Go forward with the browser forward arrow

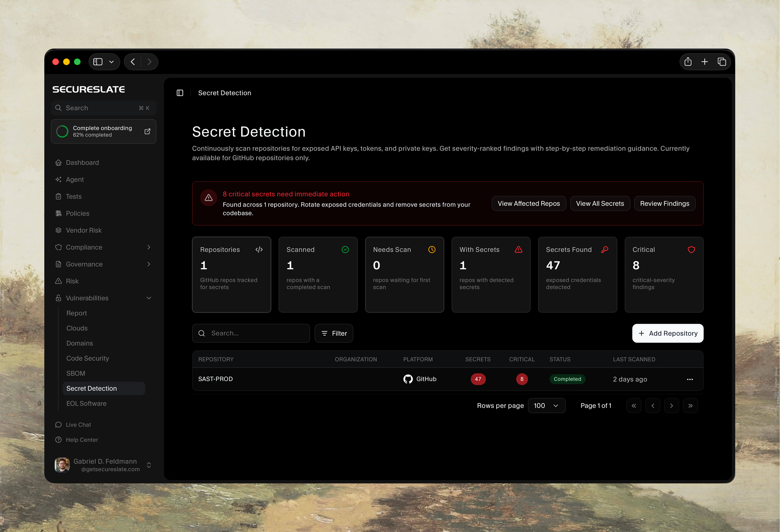click(x=149, y=62)
